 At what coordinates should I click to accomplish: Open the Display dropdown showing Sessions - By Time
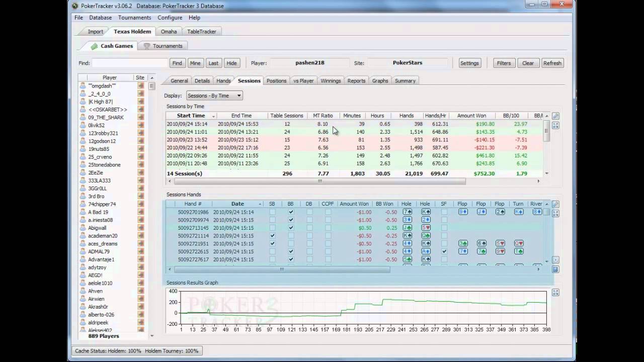(214, 96)
